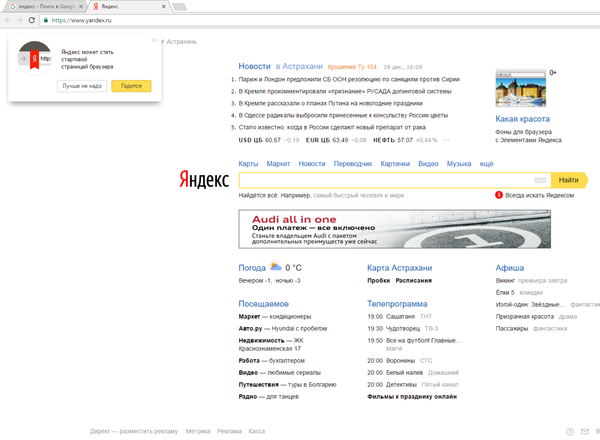
Task: Accept with the 'Годится' button
Action: pyautogui.click(x=130, y=87)
